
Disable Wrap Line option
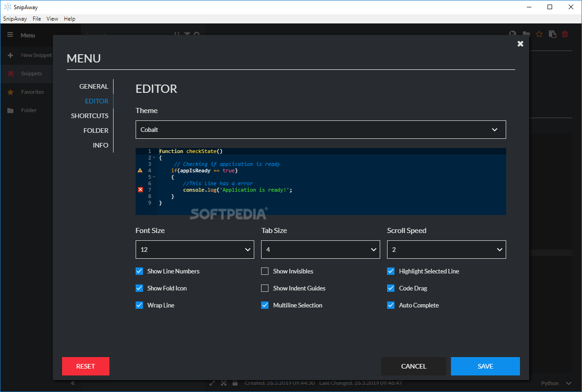pos(139,305)
